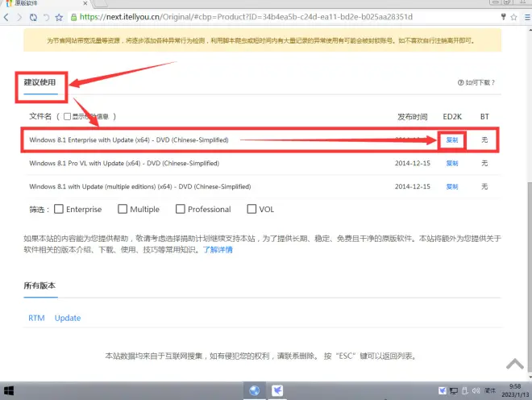The height and width of the screenshot is (400, 532).
Task: Open the 了解详情 link
Action: pos(218,250)
